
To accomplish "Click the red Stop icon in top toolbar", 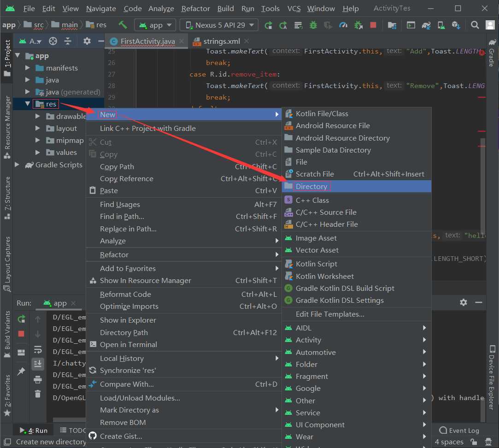I will 373,25.
